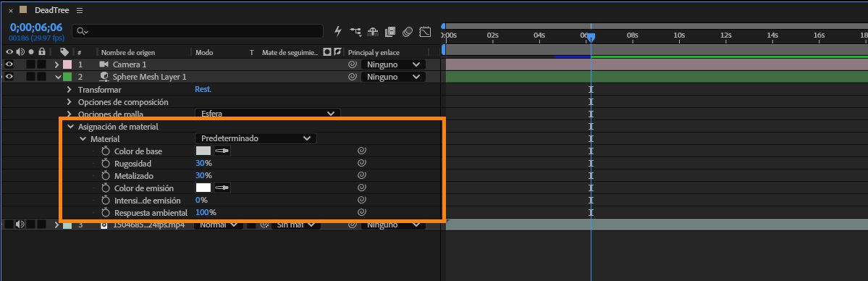868x281 pixels.
Task: Click the Principal y enlace column header
Action: (374, 53)
